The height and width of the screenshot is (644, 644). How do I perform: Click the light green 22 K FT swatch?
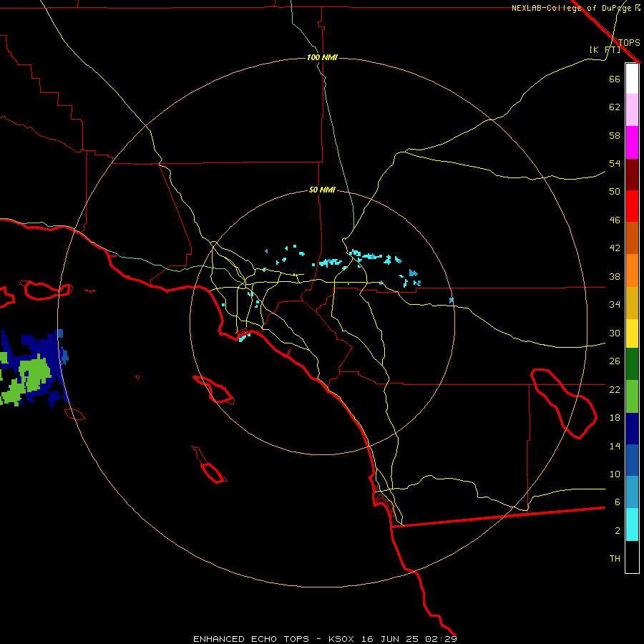[x=632, y=396]
